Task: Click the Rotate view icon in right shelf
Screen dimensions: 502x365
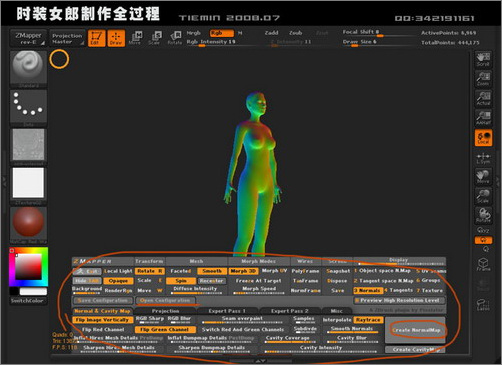Action: point(483,215)
